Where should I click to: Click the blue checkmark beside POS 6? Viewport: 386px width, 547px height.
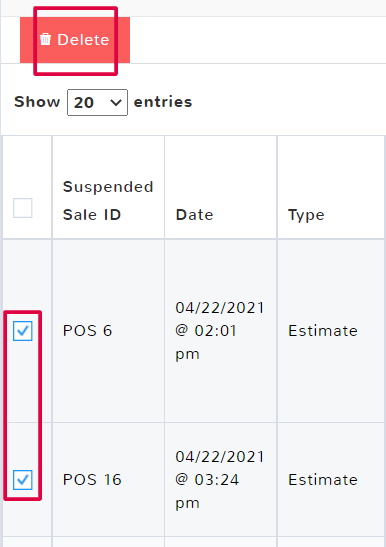23,331
